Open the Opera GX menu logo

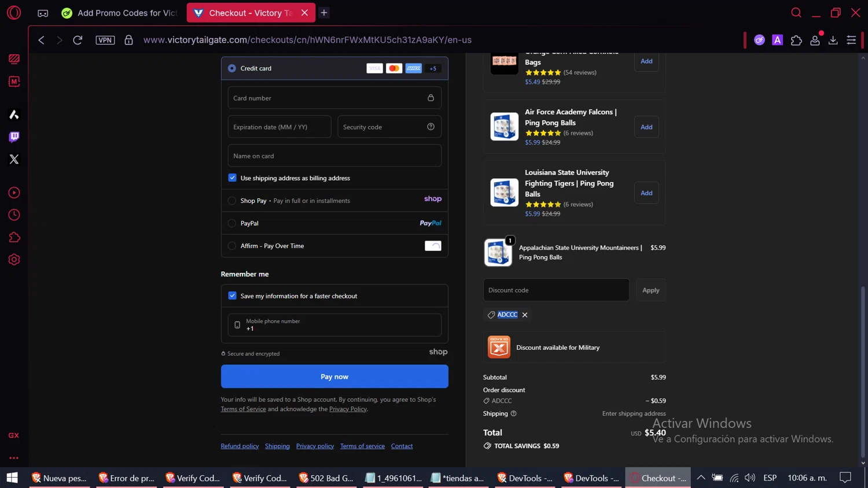[x=14, y=12]
